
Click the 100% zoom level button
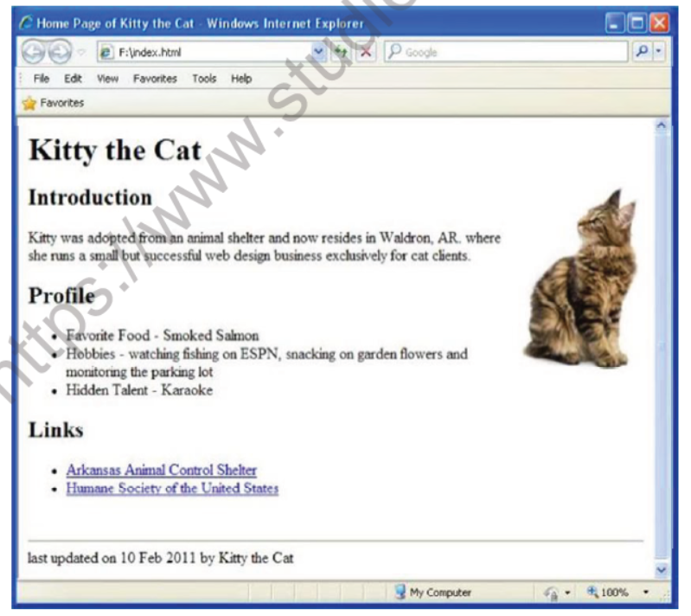(x=608, y=592)
